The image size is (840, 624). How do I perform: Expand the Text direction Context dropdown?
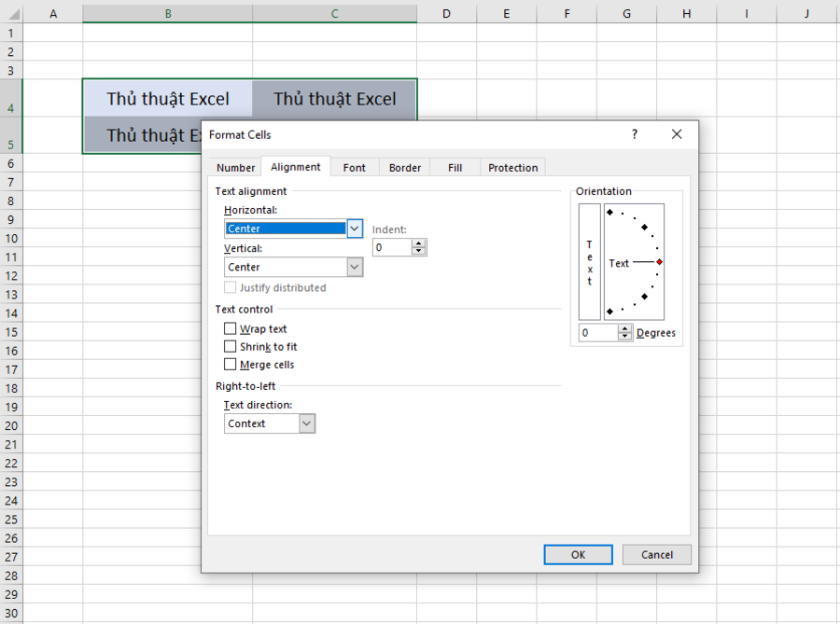point(306,423)
